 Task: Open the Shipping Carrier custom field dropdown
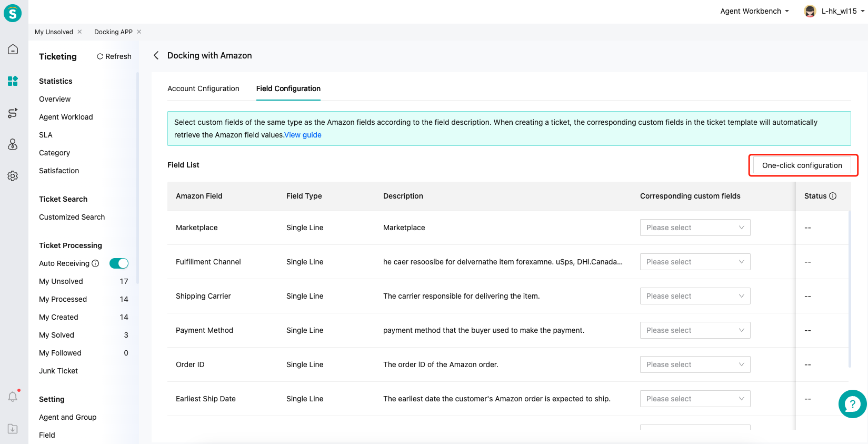695,296
